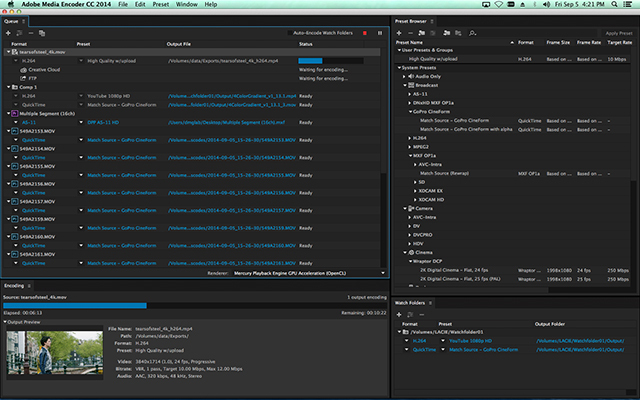Collapse the System Presets group
The image size is (640, 400).
point(398,67)
